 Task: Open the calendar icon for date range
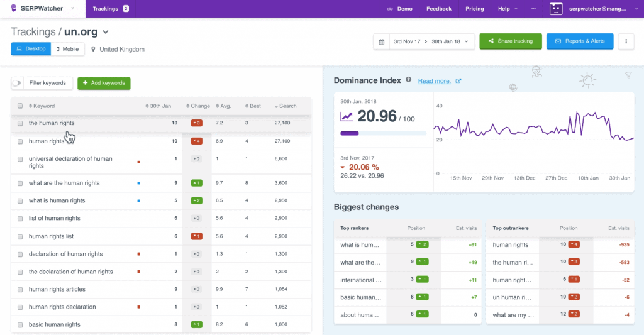(x=382, y=41)
